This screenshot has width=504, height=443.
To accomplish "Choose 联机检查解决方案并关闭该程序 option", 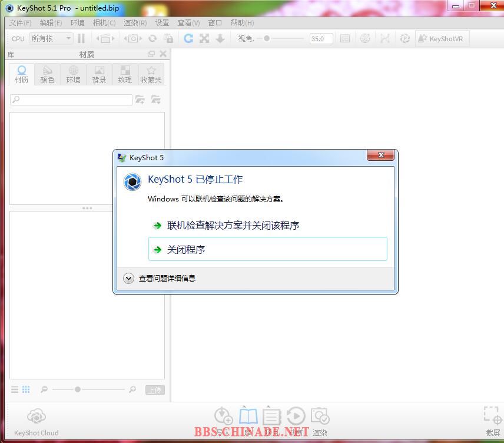I will click(233, 225).
